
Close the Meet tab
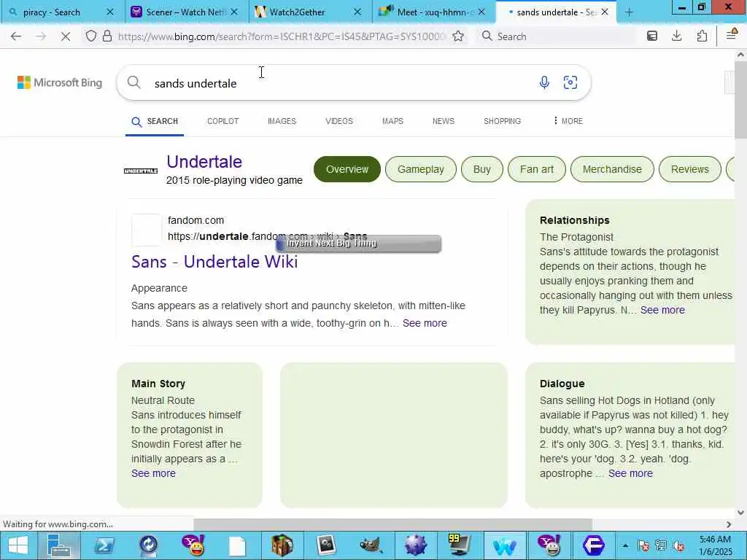481,12
